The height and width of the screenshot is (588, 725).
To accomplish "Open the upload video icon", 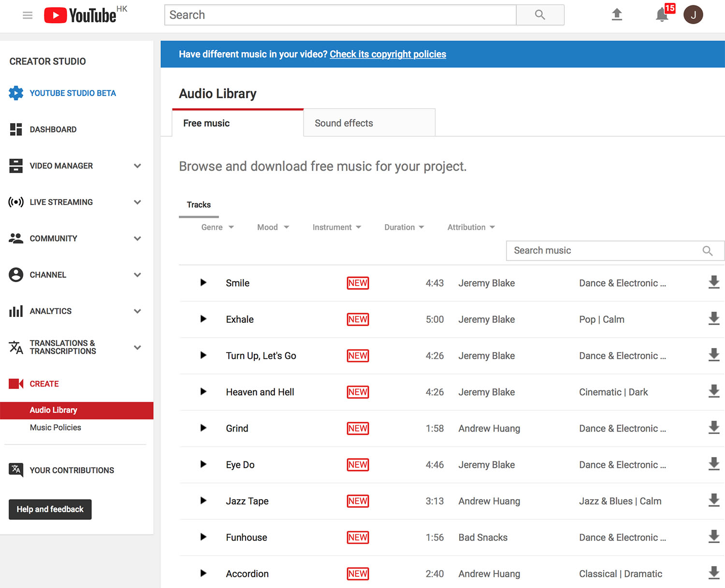I will coord(617,14).
